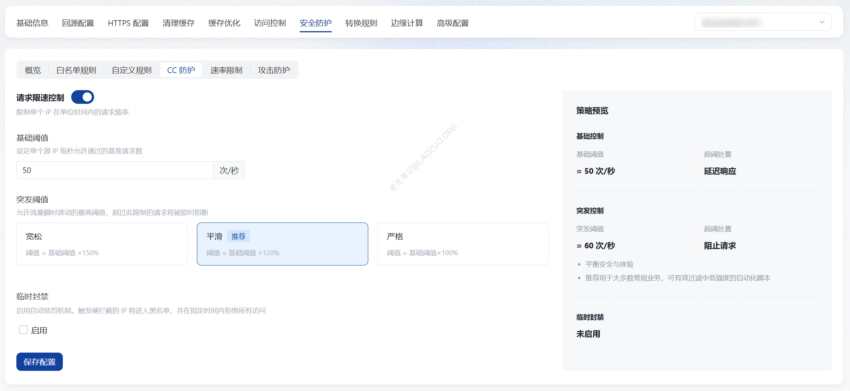The image size is (850, 391).
Task: Open 速率限制 sub-tab
Action: tap(226, 70)
